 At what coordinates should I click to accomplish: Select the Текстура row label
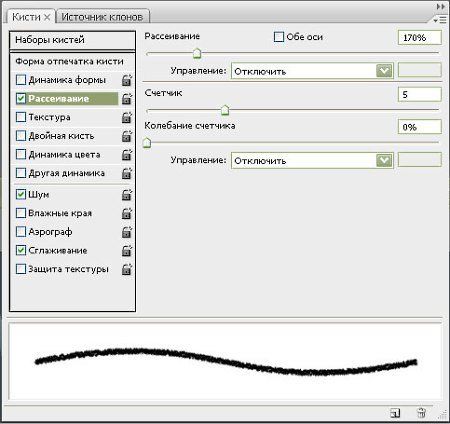pyautogui.click(x=49, y=117)
